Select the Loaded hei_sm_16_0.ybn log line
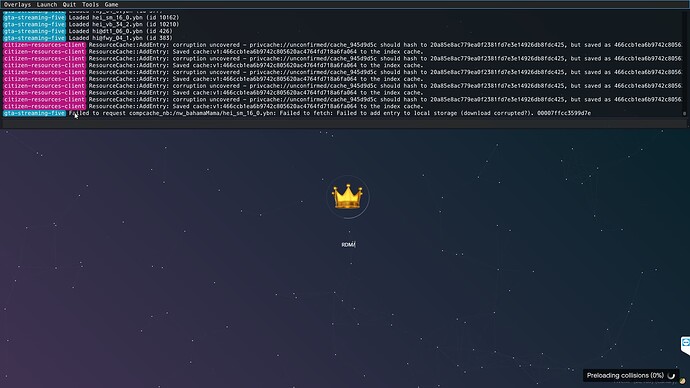The width and height of the screenshot is (690, 388). [124, 18]
